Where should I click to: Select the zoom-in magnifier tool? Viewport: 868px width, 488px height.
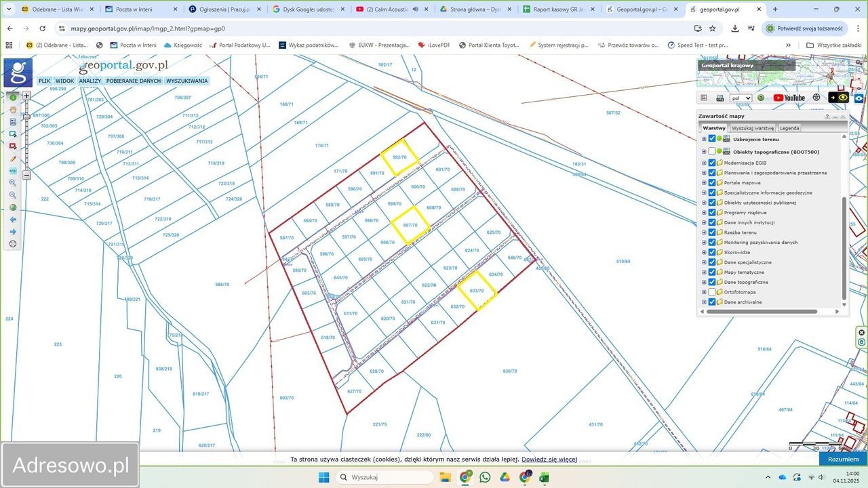pyautogui.click(x=13, y=183)
